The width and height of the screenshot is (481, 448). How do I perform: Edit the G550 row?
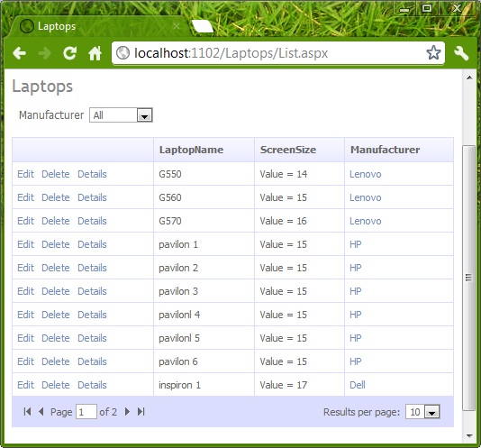[x=25, y=174]
